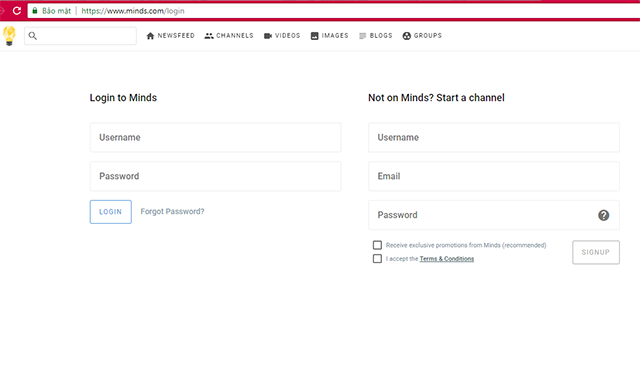The image size is (640, 389).
Task: Click the SIGNUP button
Action: click(x=596, y=252)
